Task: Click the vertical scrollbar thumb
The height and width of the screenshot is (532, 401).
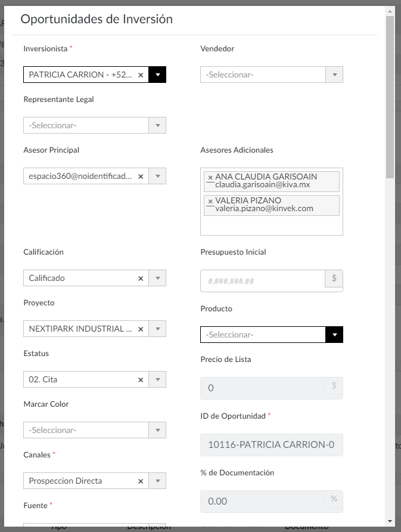Action: click(390, 97)
